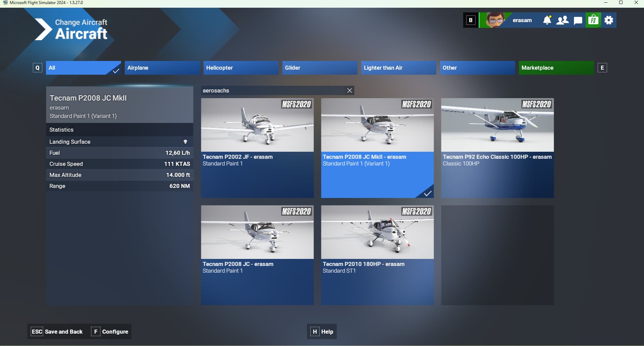Click the B key hint icon
Screen dimensions: 644x346
(x=471, y=20)
